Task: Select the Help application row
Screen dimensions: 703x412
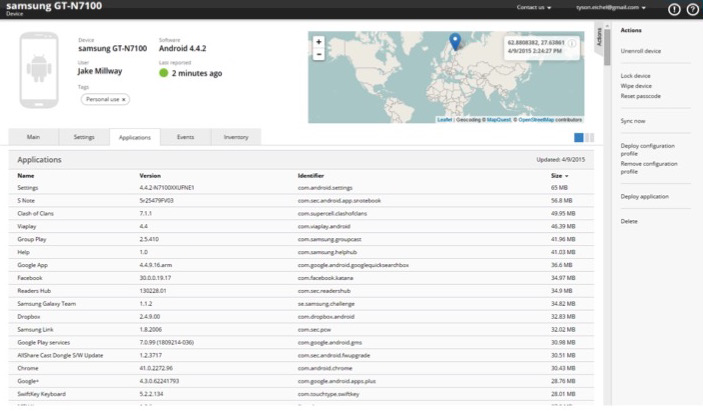Action: 301,252
